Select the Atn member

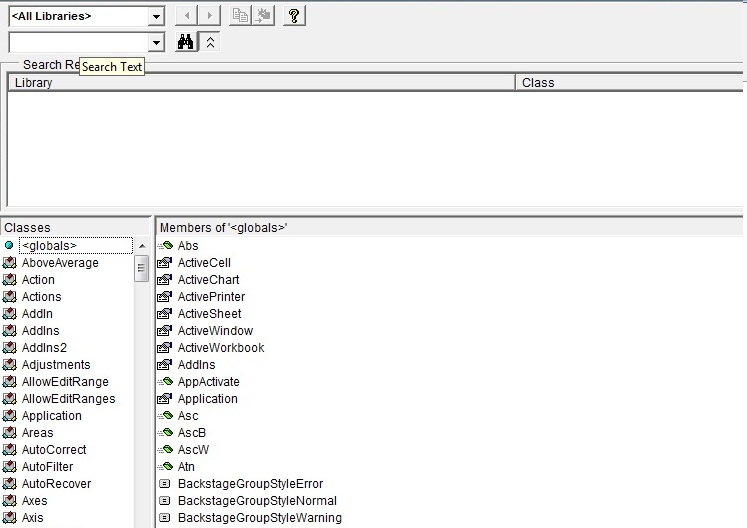(186, 467)
